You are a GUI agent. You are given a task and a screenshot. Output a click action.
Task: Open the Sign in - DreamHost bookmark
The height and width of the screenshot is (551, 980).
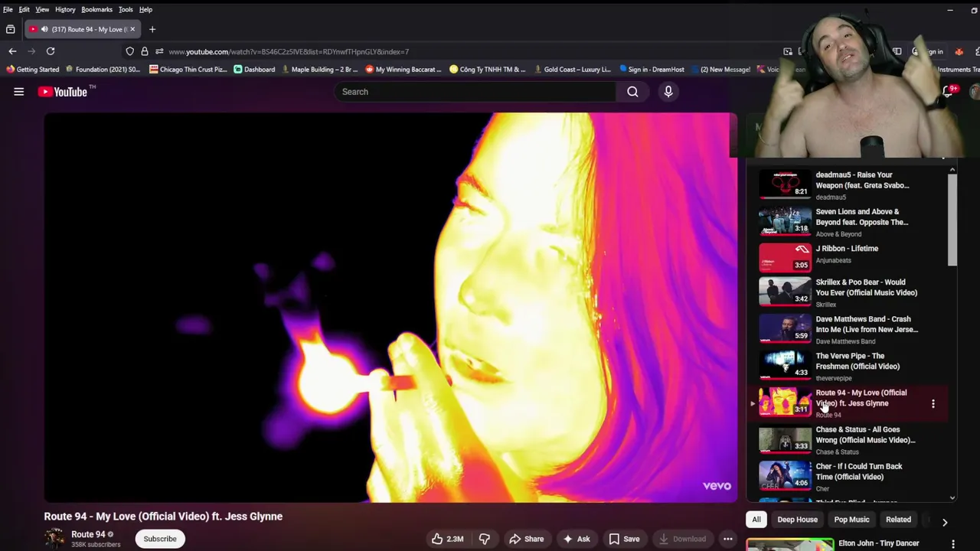point(652,70)
